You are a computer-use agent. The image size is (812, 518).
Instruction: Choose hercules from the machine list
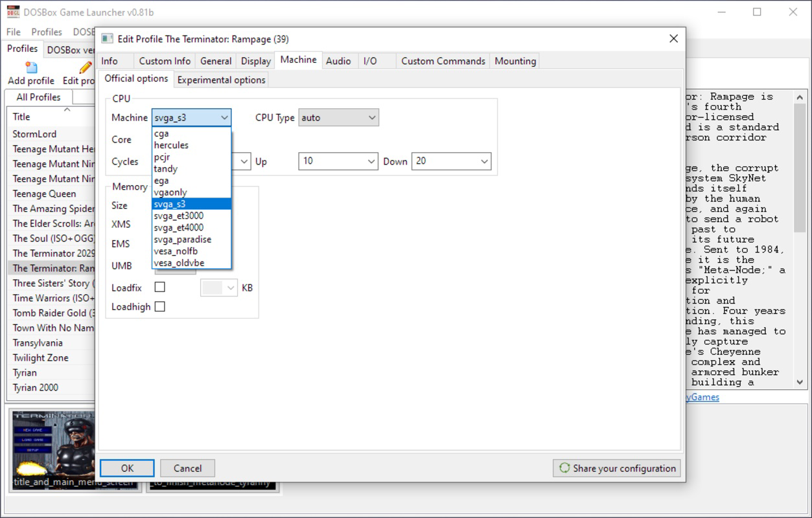coord(191,145)
